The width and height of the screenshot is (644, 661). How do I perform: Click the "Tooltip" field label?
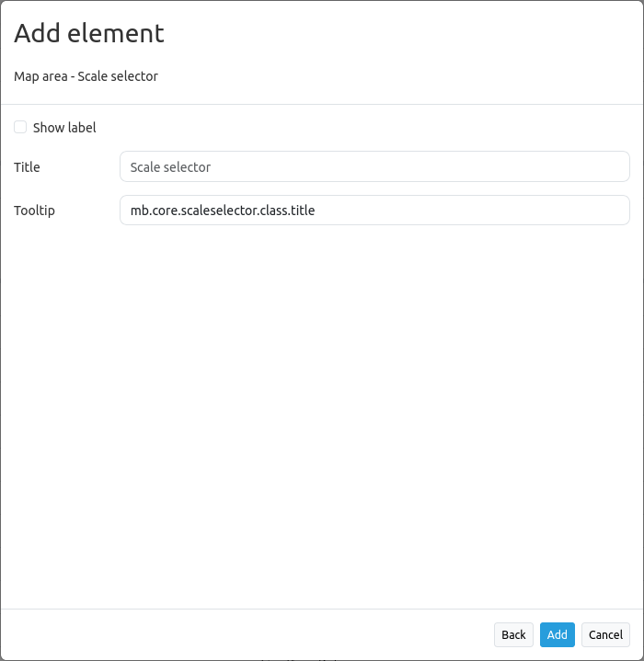(34, 211)
